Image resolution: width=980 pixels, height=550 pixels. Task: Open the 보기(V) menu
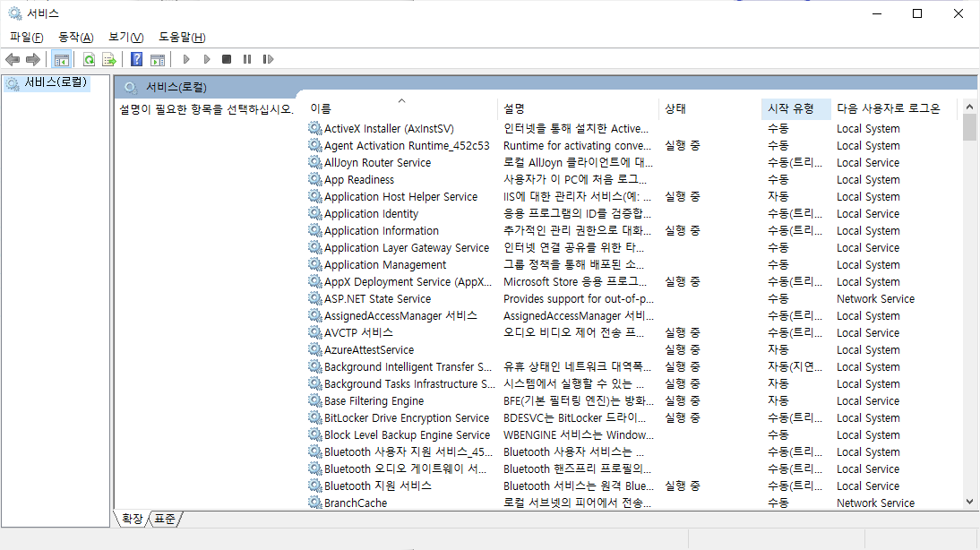pyautogui.click(x=126, y=38)
